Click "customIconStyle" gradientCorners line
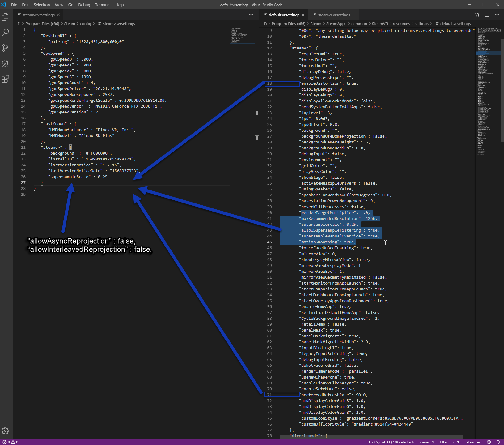 381,418
